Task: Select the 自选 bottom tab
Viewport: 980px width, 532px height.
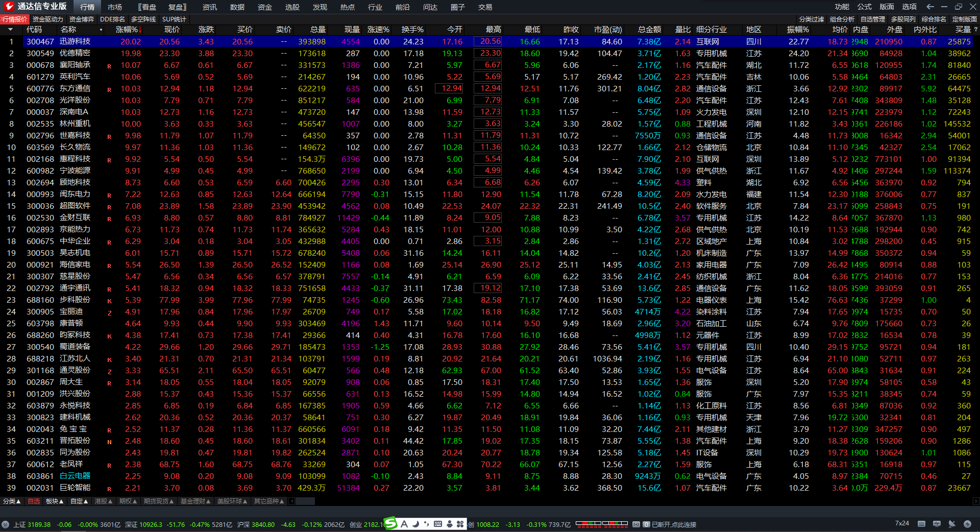Action: tap(34, 501)
